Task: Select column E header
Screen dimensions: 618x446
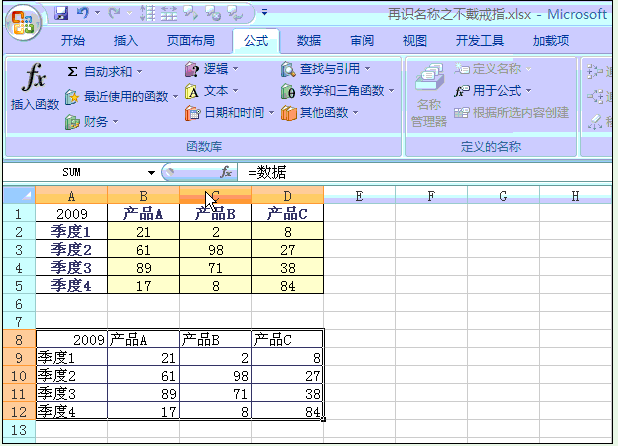Action: 359,196
